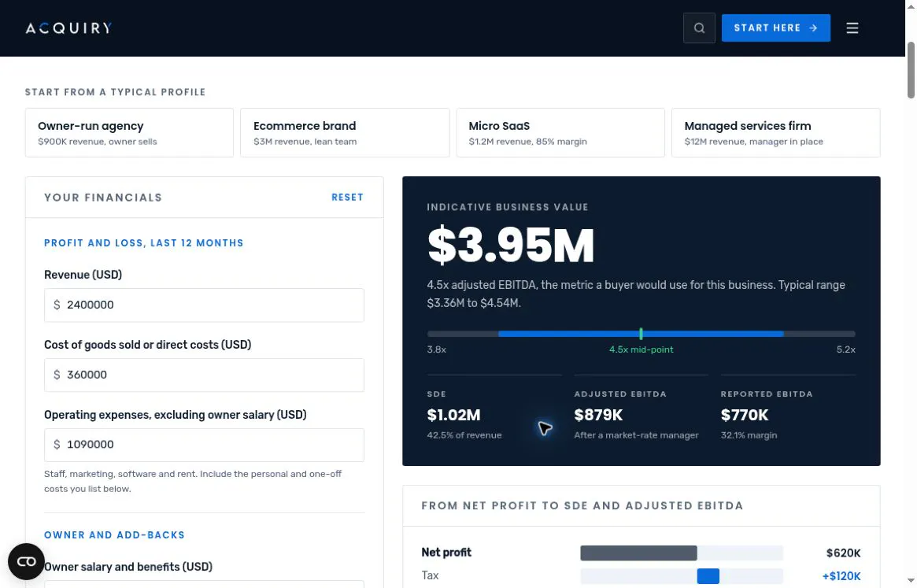The image size is (917, 588).
Task: Select the Micro SaaS profile
Action: [560, 133]
